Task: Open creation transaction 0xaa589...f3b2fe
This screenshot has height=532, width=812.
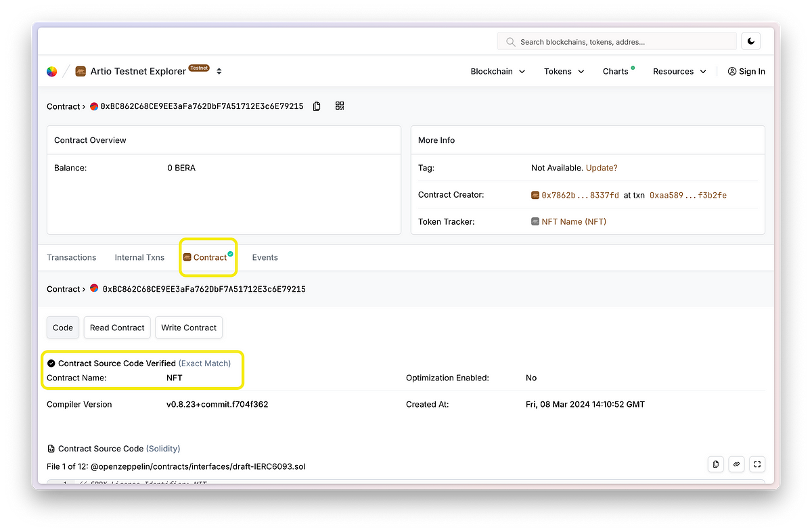Action: tap(688, 195)
